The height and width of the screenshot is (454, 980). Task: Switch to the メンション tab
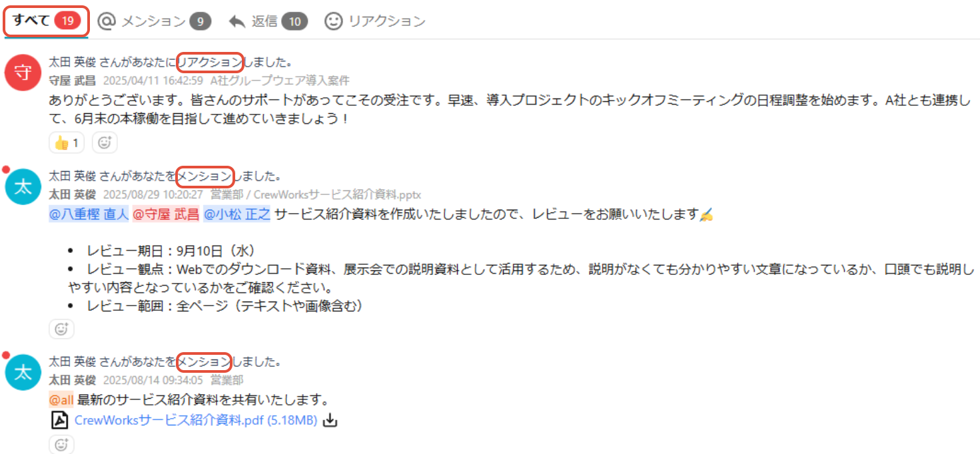(x=155, y=21)
